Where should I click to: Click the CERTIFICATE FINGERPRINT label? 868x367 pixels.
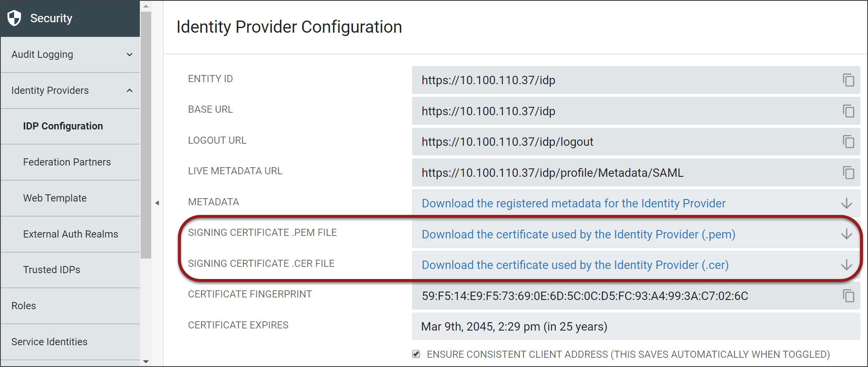tap(250, 294)
